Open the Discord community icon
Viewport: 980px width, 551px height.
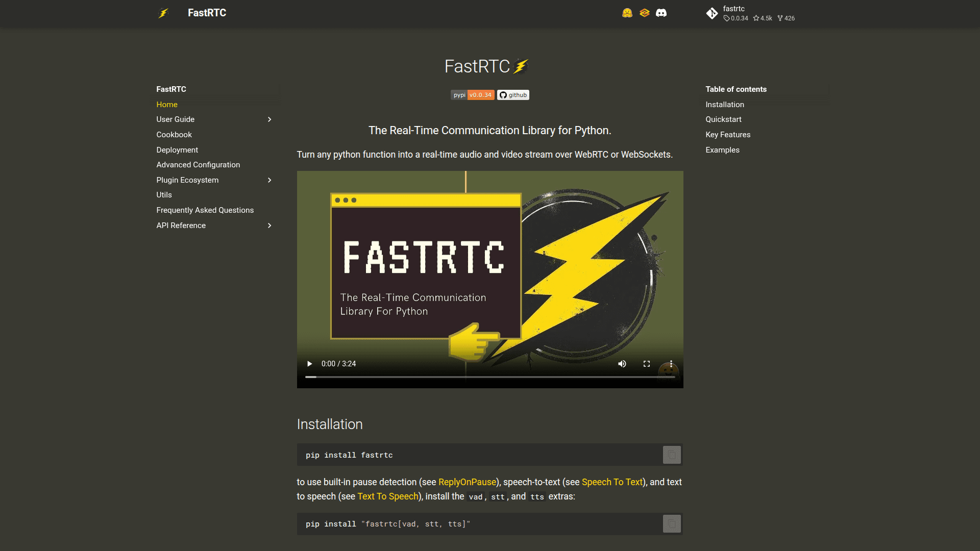tap(662, 12)
